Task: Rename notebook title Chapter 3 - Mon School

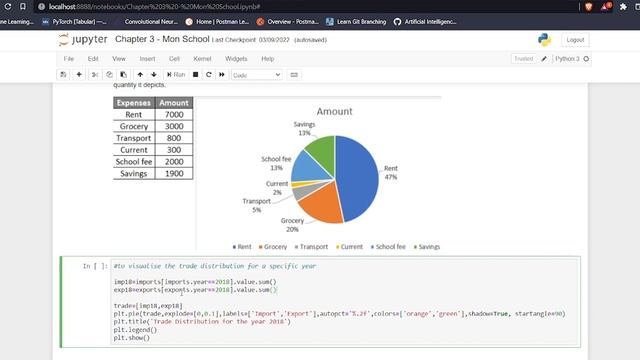Action: pos(162,39)
